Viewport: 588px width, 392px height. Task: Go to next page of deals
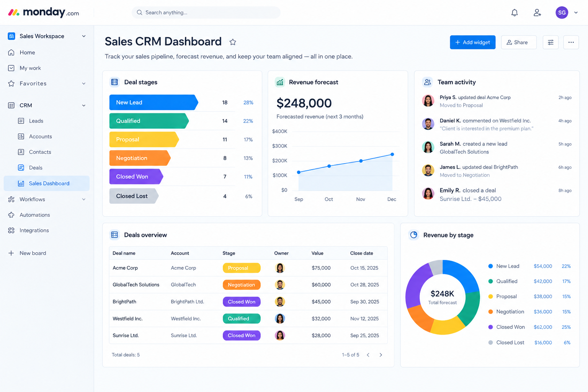(x=381, y=355)
